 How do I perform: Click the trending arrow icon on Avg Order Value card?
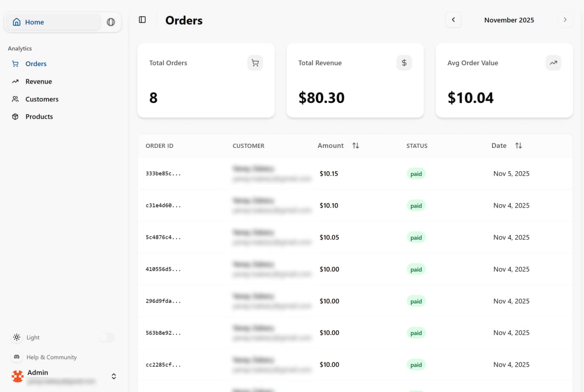pos(553,62)
